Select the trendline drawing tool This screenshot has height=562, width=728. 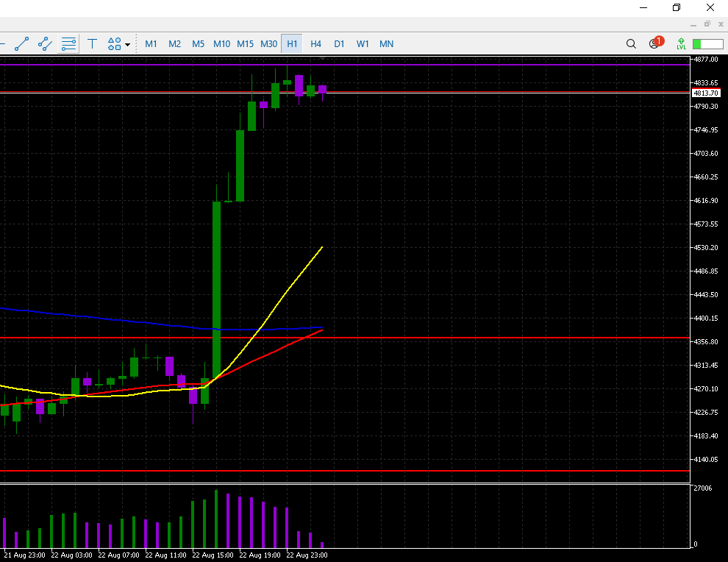click(21, 43)
